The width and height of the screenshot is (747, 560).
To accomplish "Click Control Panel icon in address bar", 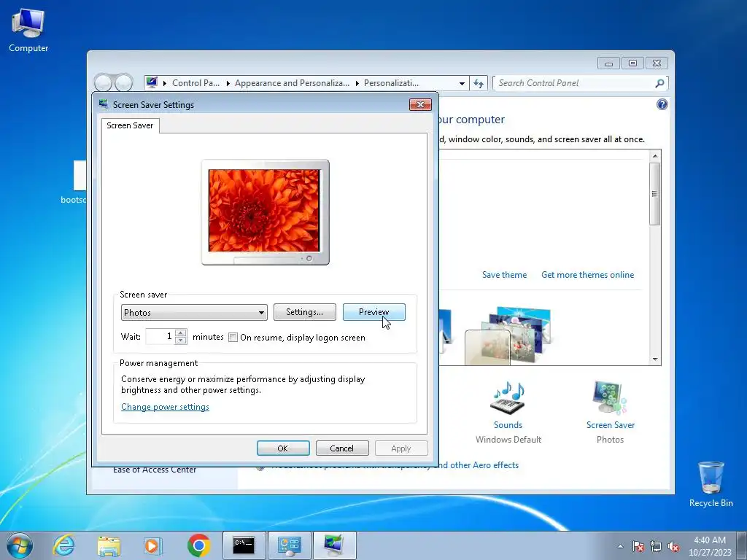I will (152, 82).
